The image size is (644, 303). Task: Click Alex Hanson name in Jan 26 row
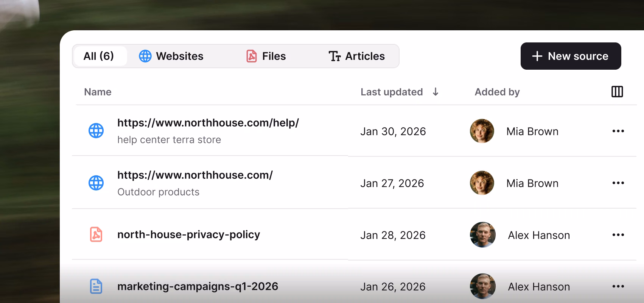[539, 287]
